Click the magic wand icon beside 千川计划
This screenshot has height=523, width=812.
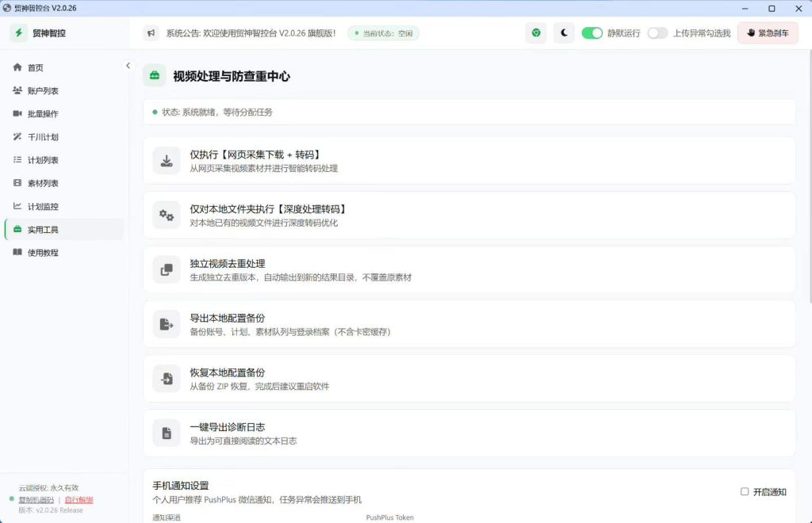[x=17, y=136]
